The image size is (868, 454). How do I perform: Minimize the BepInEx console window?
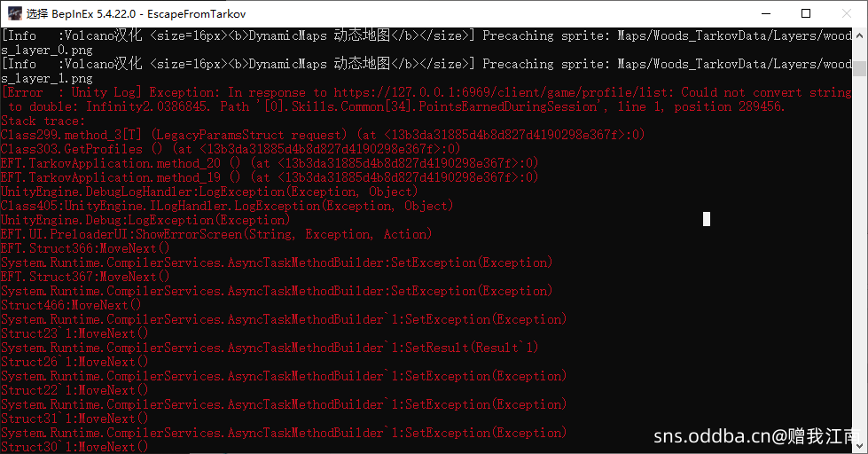click(x=765, y=13)
